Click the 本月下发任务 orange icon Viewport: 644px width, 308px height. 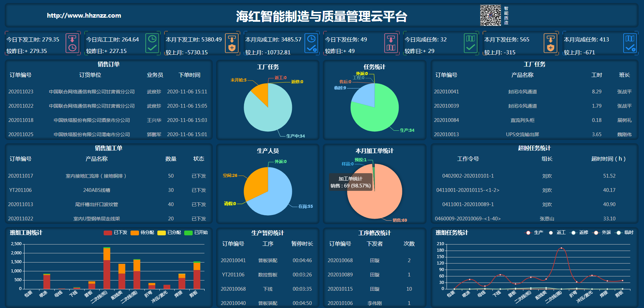pos(550,43)
